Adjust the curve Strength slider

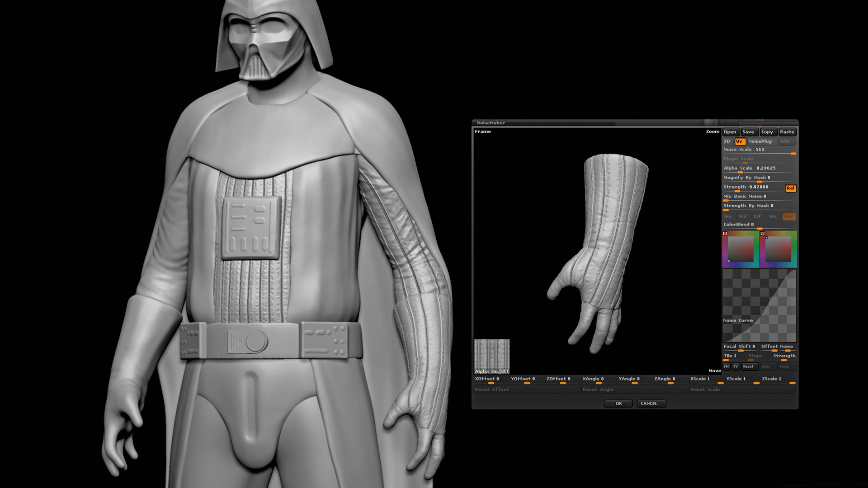coord(784,357)
